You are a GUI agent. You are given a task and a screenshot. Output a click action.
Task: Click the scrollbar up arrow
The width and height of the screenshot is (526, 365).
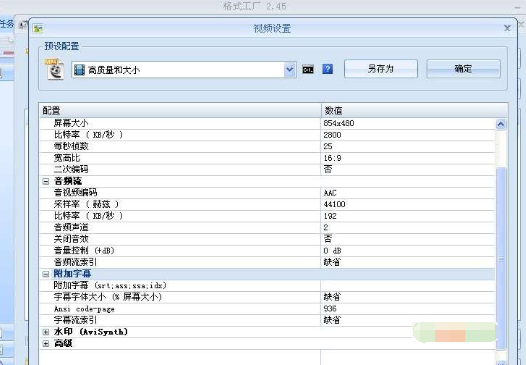tap(501, 124)
